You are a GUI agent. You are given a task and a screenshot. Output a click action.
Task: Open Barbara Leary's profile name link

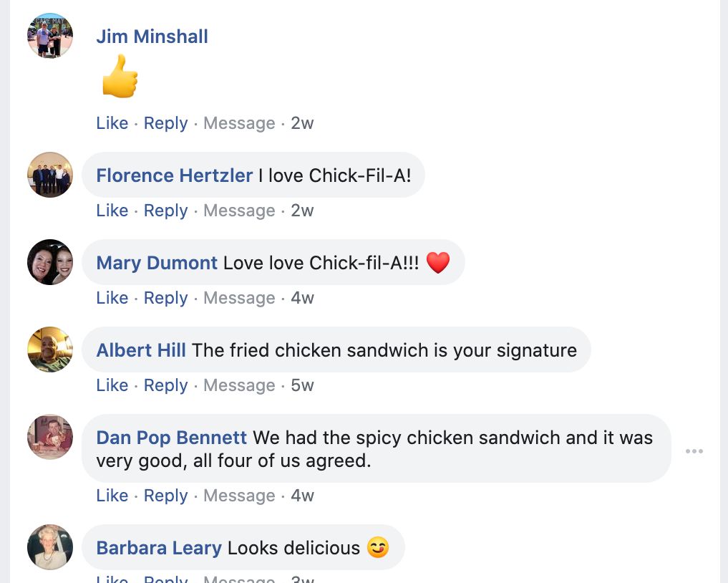tap(159, 548)
